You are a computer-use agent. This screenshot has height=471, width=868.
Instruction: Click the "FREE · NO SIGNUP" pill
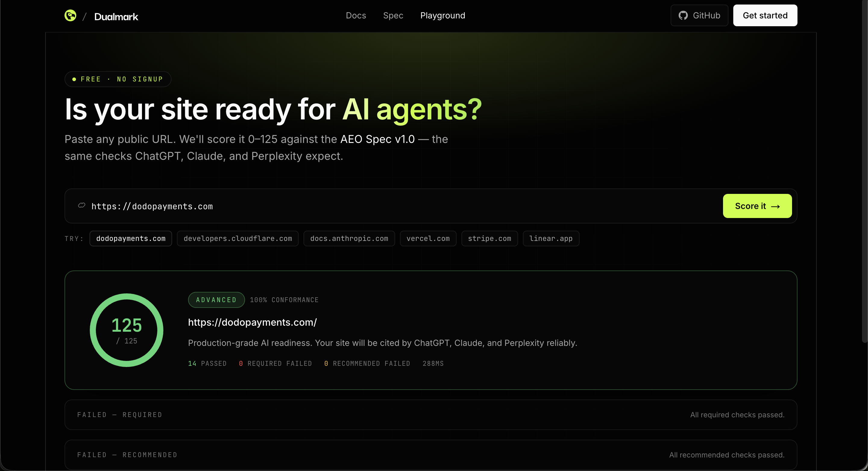click(118, 79)
